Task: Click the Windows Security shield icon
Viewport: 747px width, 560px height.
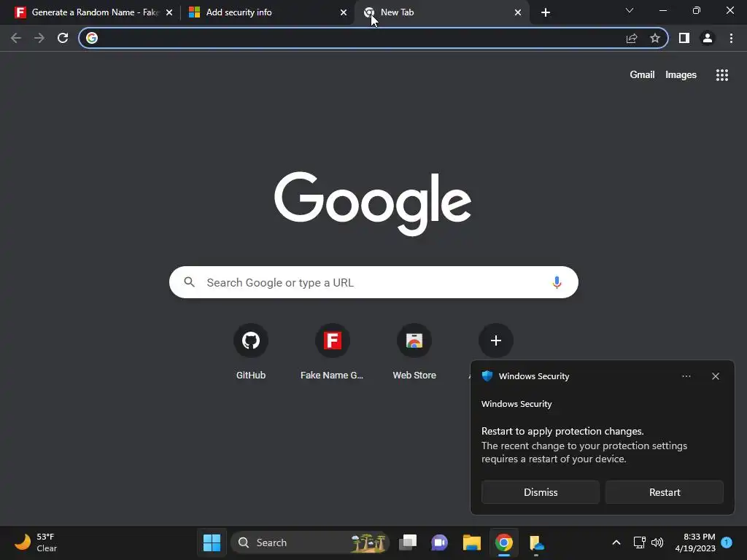Action: pos(487,376)
